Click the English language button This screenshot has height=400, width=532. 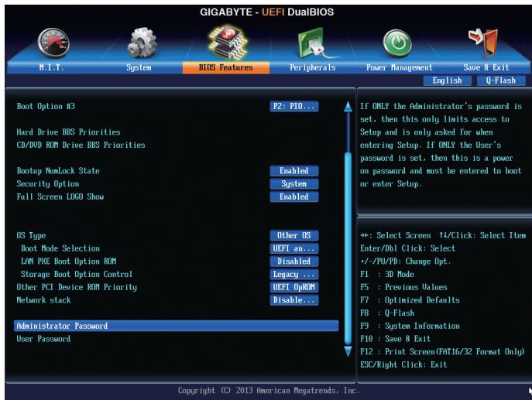447,80
